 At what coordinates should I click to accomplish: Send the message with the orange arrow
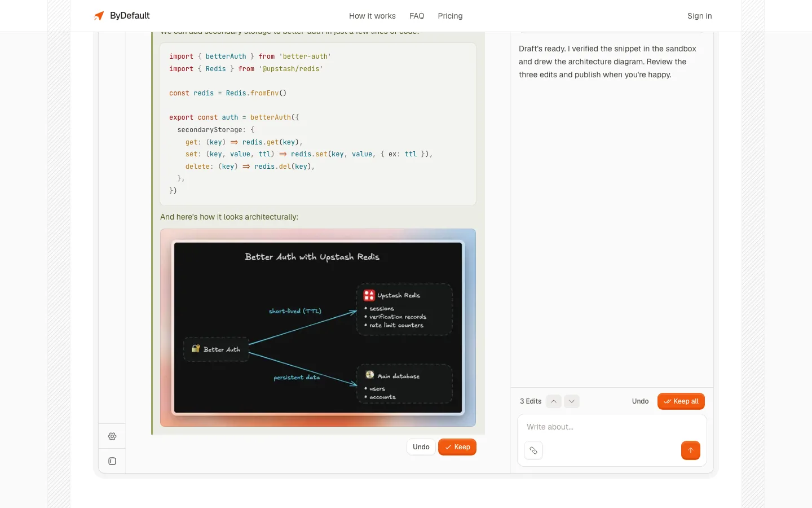click(691, 450)
